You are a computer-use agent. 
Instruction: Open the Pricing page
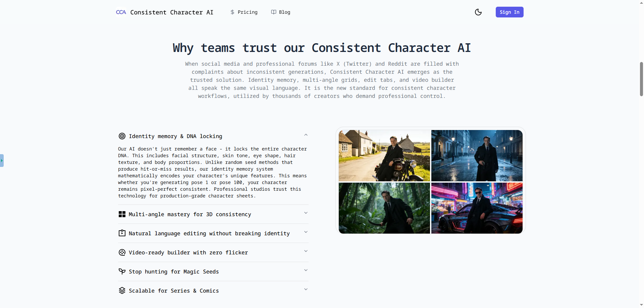click(247, 12)
